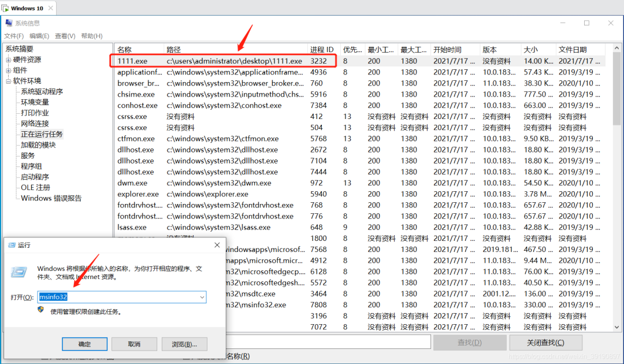
Task: Select Windows 错误报告 in the tree
Action: (51, 198)
